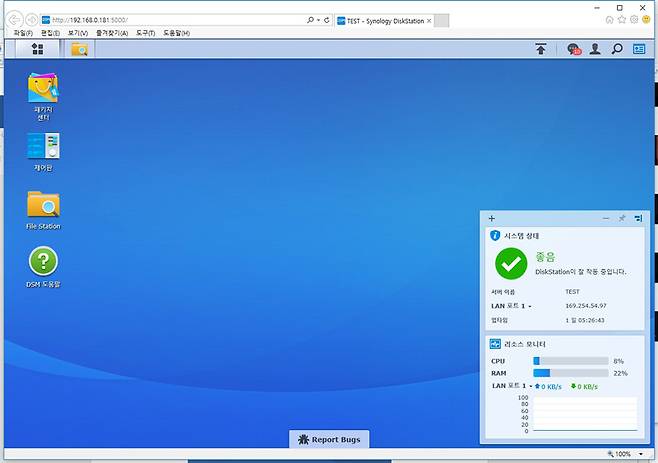Refresh the browser page
The height and width of the screenshot is (463, 658).
326,20
